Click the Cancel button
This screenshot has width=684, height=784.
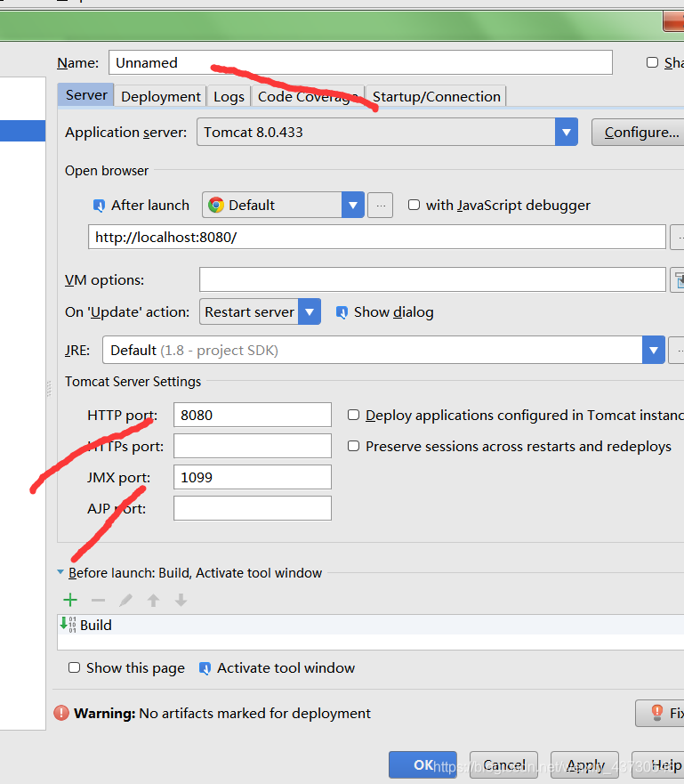click(503, 765)
